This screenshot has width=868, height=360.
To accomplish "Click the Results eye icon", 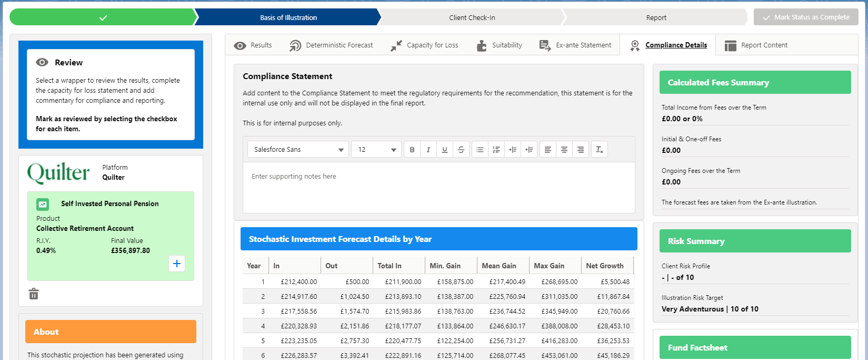I will pyautogui.click(x=240, y=46).
